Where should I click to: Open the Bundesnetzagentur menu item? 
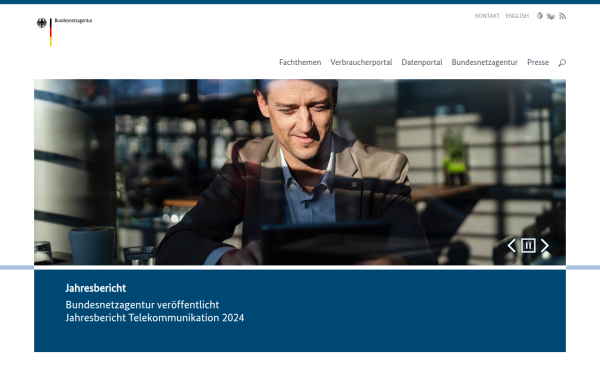tap(484, 62)
